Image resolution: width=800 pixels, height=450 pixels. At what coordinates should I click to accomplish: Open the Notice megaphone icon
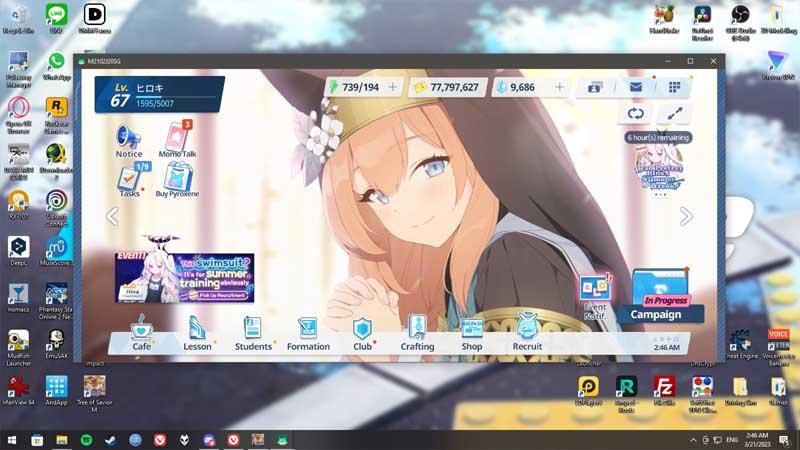tap(128, 141)
